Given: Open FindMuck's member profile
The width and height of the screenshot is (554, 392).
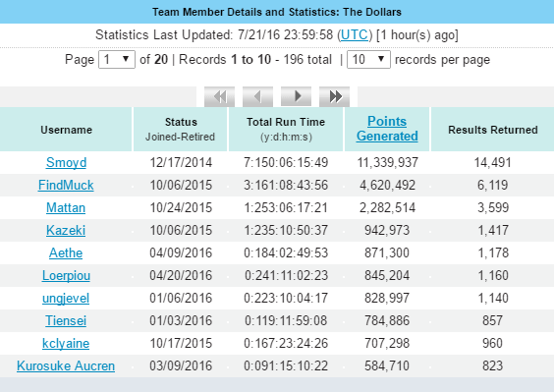Looking at the screenshot, I should [66, 186].
